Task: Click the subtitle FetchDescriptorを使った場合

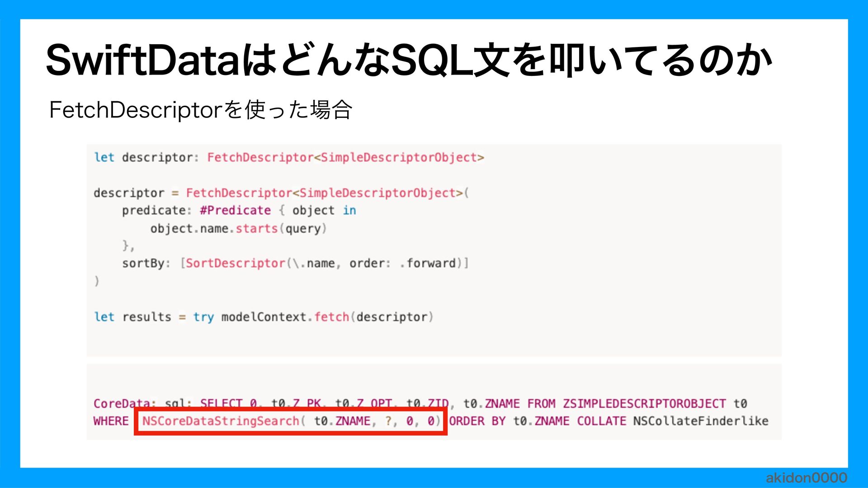Action: (x=200, y=110)
